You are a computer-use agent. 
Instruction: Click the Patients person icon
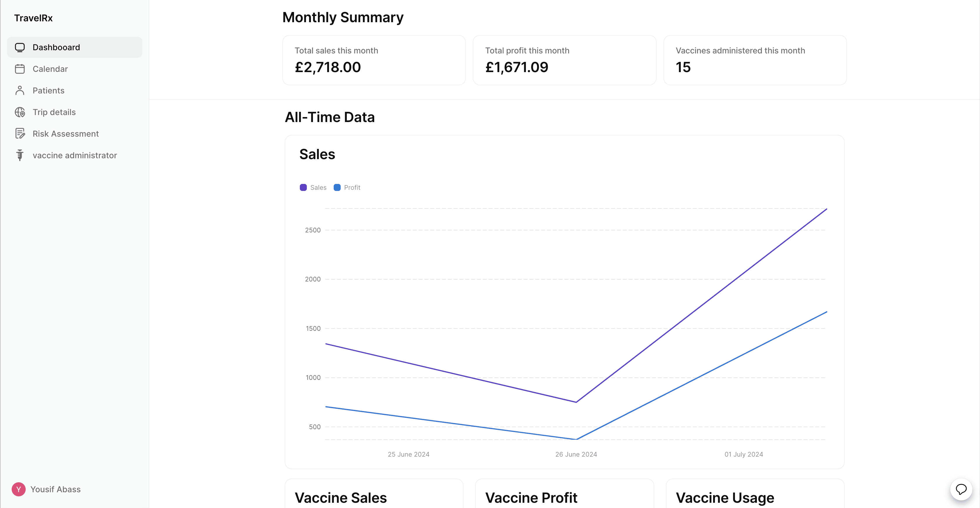click(20, 91)
